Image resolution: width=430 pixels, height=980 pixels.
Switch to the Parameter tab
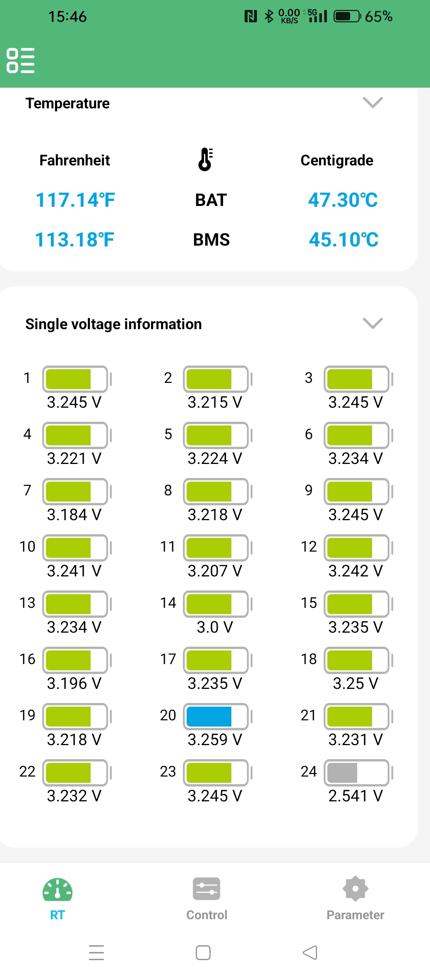tap(355, 915)
